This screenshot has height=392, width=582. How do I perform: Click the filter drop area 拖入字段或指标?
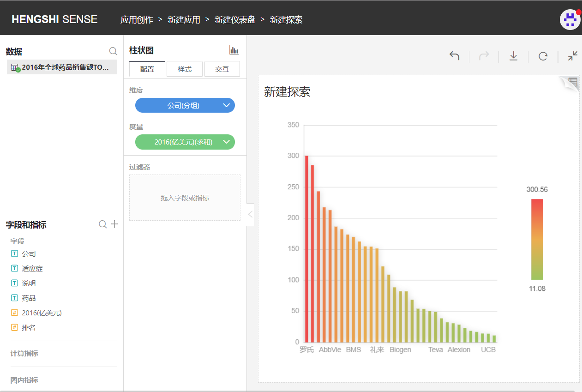185,198
